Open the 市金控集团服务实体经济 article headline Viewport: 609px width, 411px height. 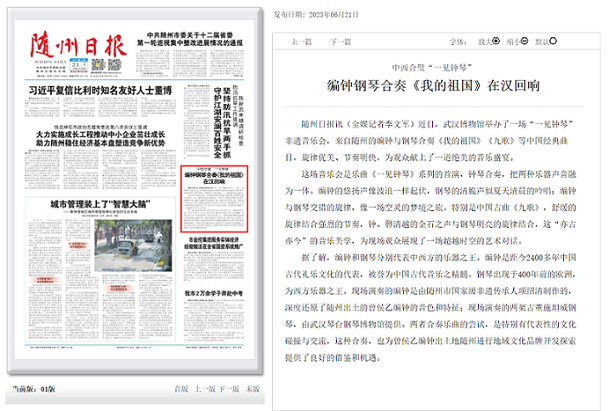[214, 243]
